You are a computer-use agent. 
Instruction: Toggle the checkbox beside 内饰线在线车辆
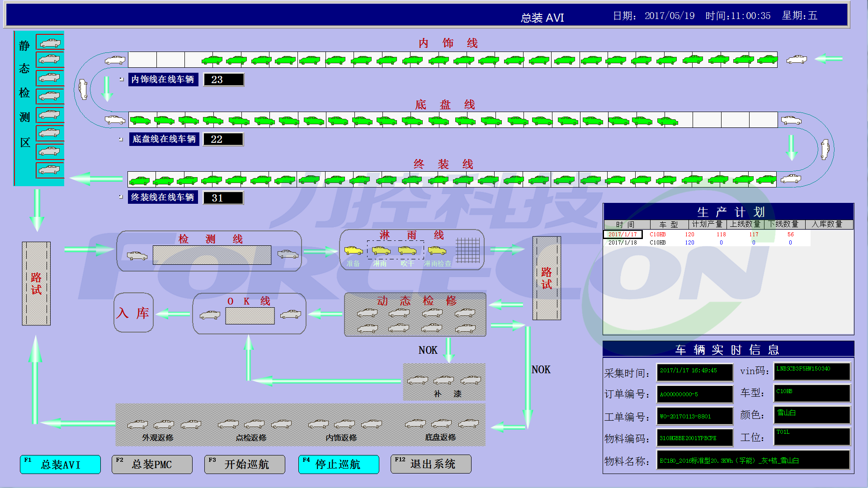point(121,79)
